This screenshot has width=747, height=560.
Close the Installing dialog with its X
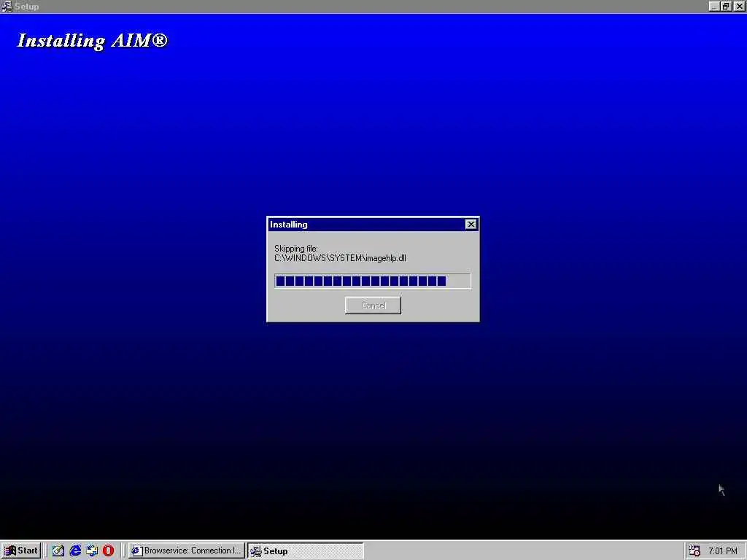pos(471,225)
